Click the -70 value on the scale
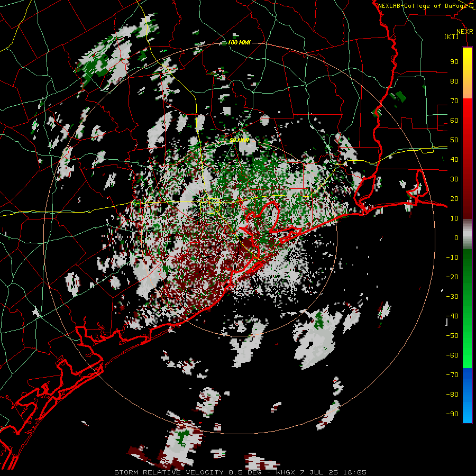Image resolution: width=476 pixels, height=476 pixels. (452, 375)
